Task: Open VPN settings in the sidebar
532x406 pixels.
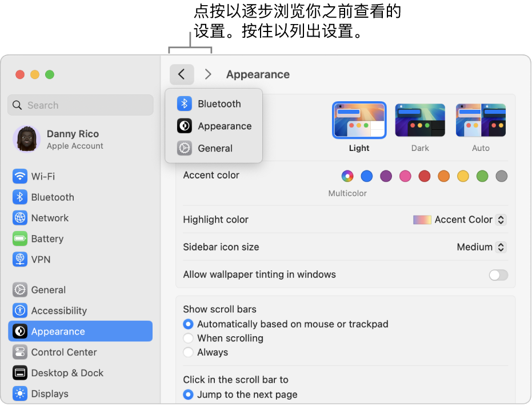Action: (40, 259)
